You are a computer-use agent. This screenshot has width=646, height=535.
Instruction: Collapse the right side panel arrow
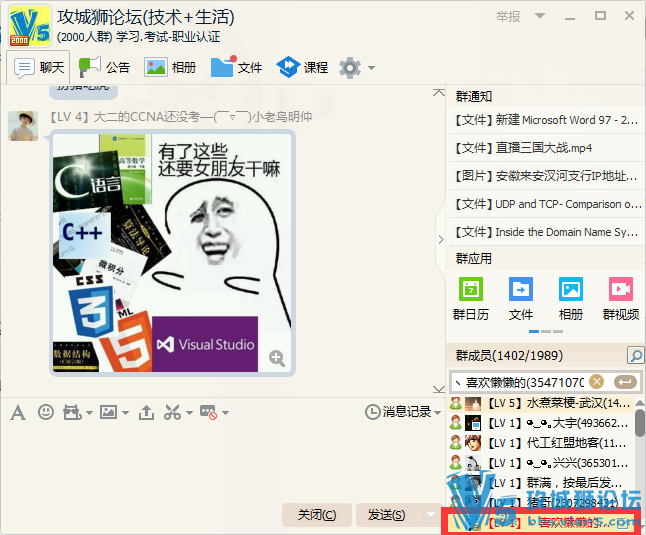point(441,239)
